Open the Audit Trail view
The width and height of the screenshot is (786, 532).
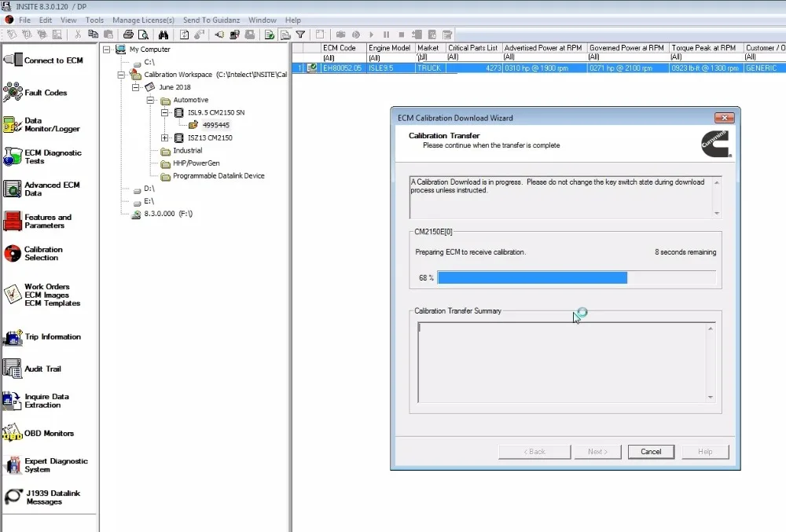tap(32, 369)
